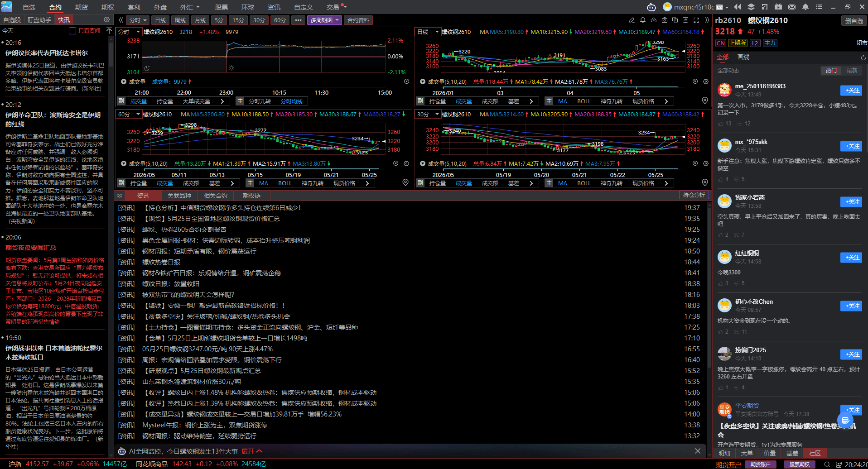Toggle the 成交量 radio in intraday chart
The width and height of the screenshot is (868, 469).
(124, 82)
